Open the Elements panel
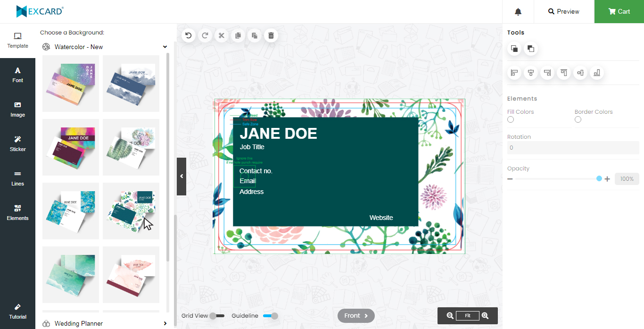The image size is (644, 329). 17,213
